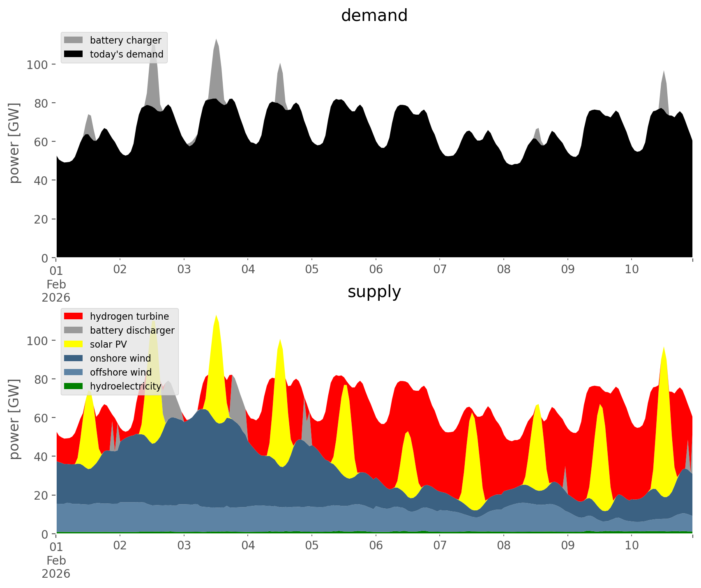Click the 05 date tick on demand chart

click(312, 270)
